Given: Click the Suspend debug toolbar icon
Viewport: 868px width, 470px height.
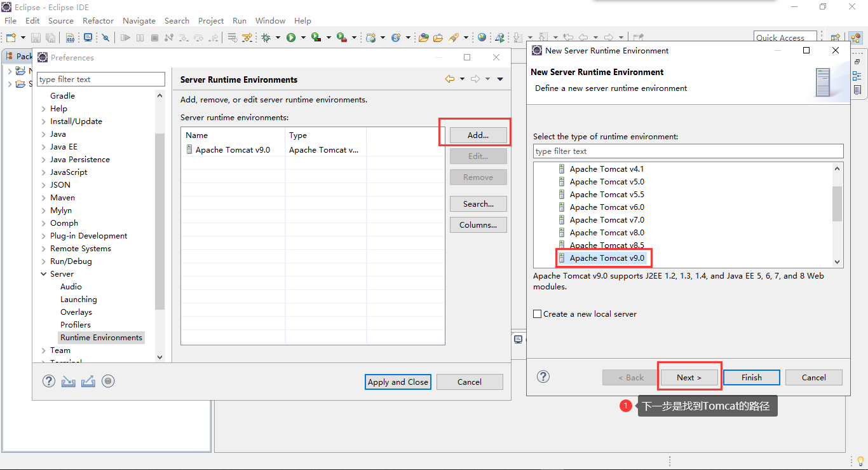Looking at the screenshot, I should coord(140,38).
